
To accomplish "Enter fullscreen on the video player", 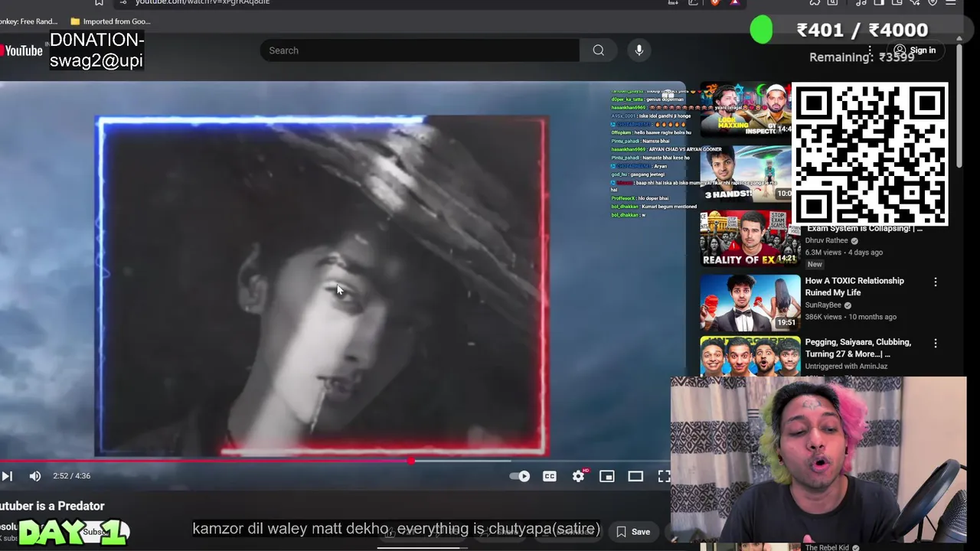I will (664, 476).
